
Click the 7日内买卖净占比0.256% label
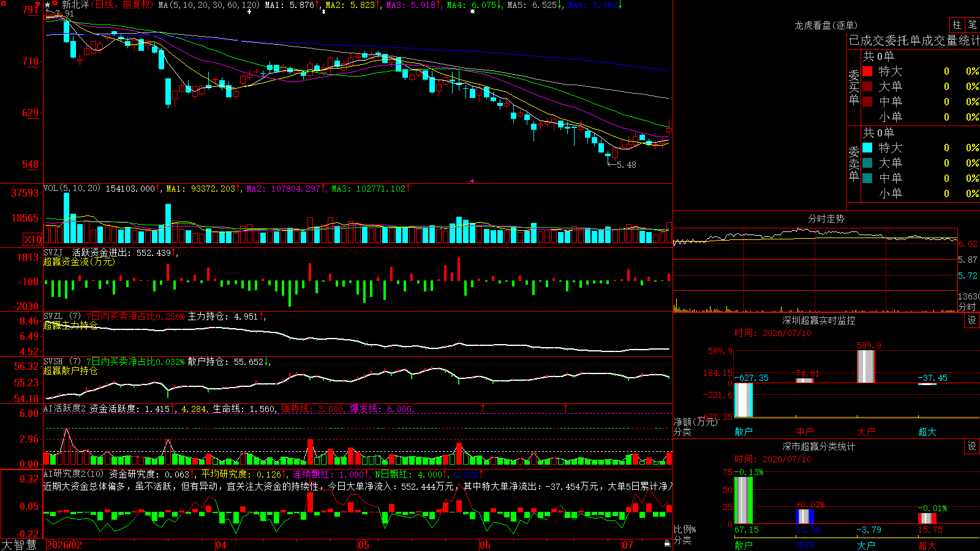point(135,317)
